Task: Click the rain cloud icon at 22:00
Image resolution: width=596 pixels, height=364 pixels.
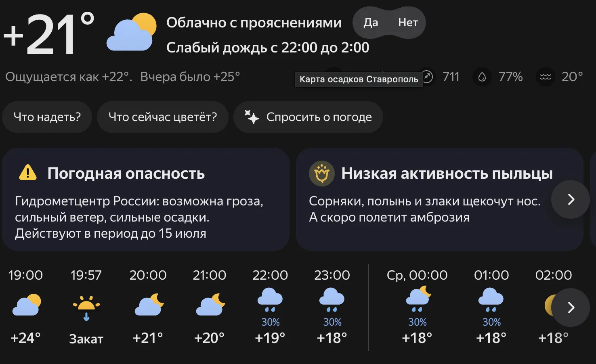Action: point(270,299)
